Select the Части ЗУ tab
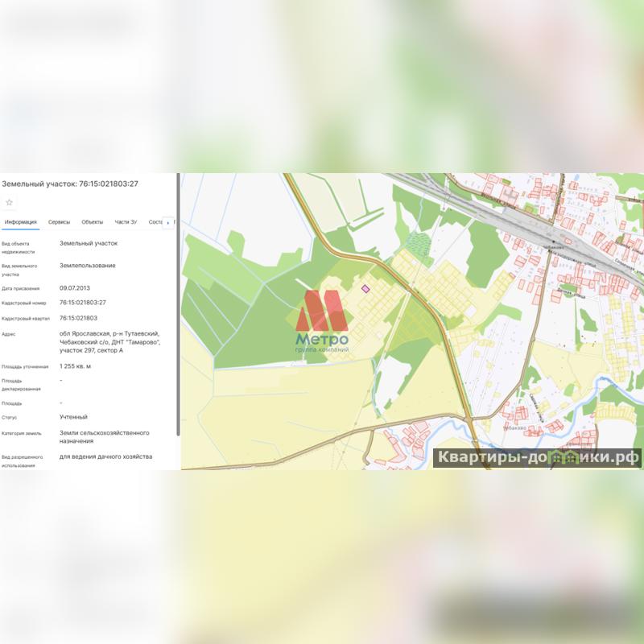Image resolution: width=644 pixels, height=644 pixels. pos(126,222)
